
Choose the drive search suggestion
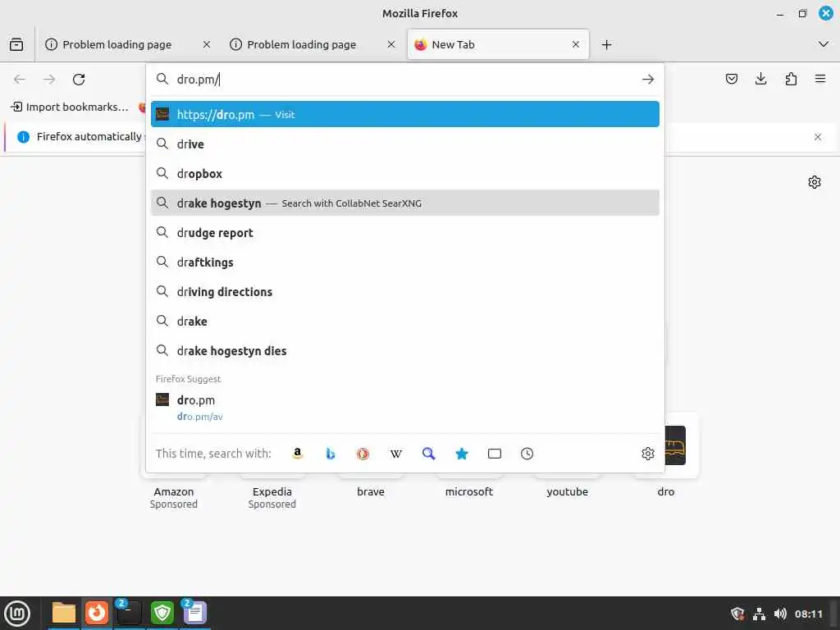(x=405, y=144)
